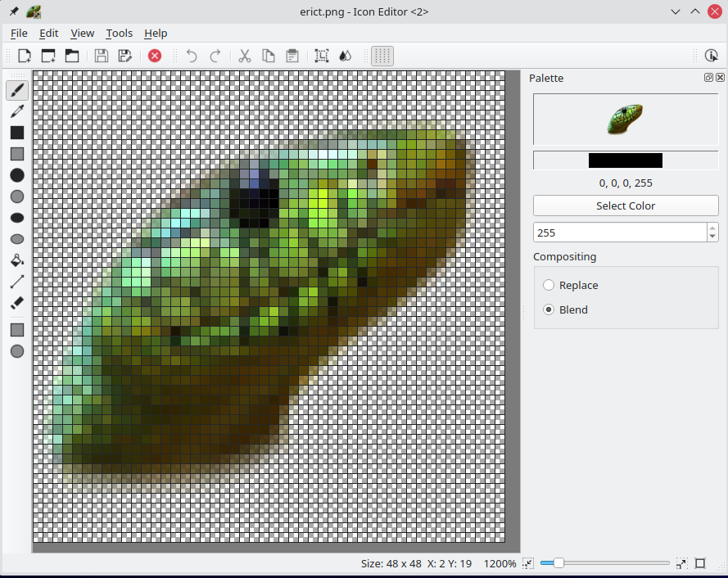728x578 pixels.
Task: Select the Blend compositing option
Action: 549,309
